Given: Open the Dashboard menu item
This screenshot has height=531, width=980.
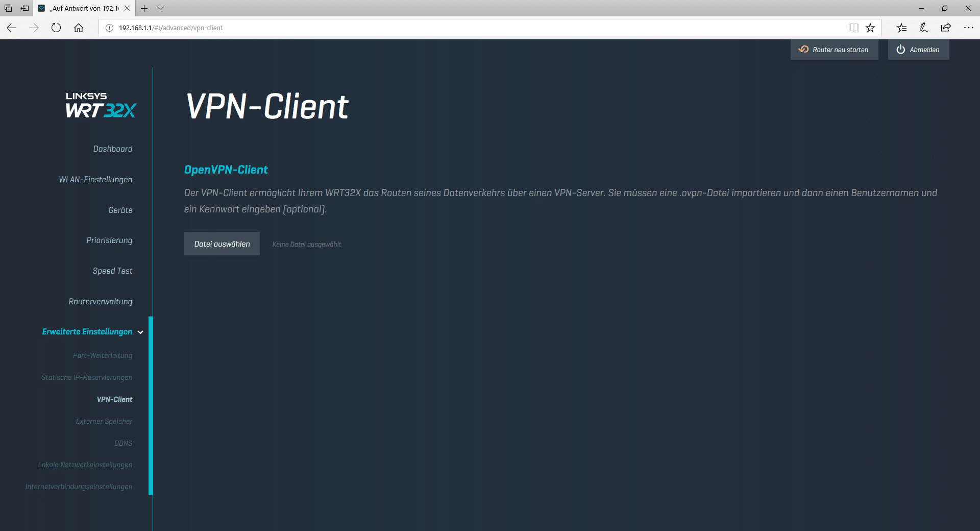Looking at the screenshot, I should [112, 149].
